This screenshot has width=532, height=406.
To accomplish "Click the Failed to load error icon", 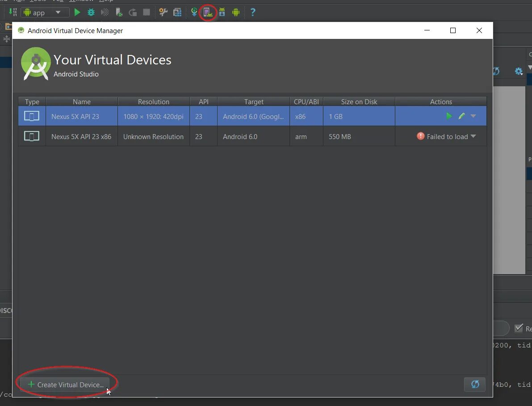I will pyautogui.click(x=421, y=136).
